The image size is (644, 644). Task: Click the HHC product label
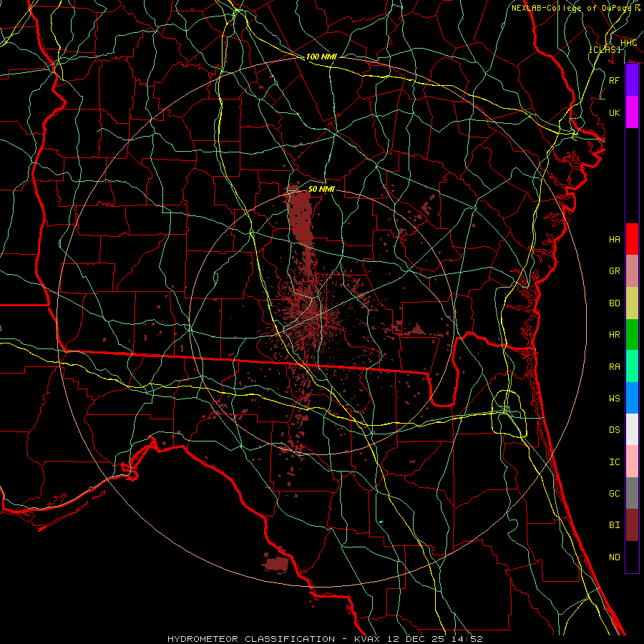point(628,42)
